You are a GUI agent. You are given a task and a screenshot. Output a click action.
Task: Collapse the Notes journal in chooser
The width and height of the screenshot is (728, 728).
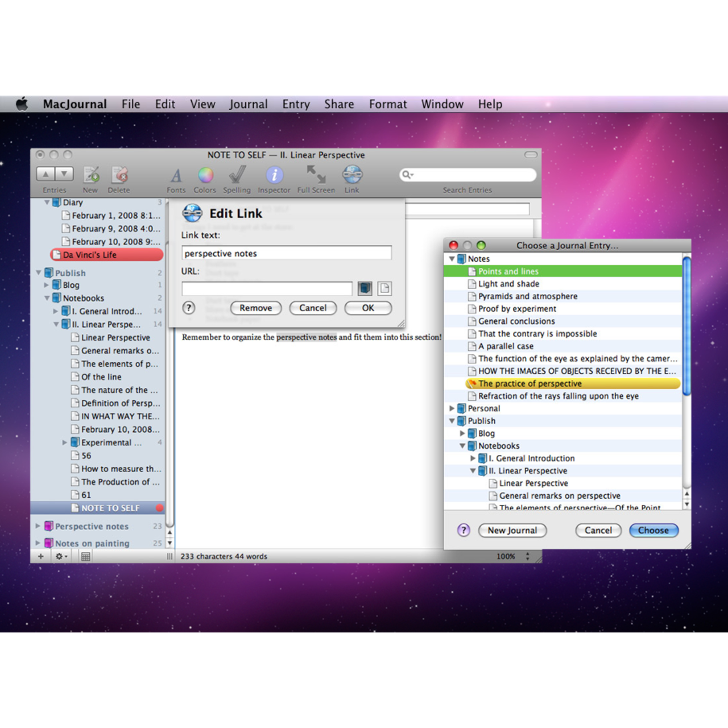(453, 259)
